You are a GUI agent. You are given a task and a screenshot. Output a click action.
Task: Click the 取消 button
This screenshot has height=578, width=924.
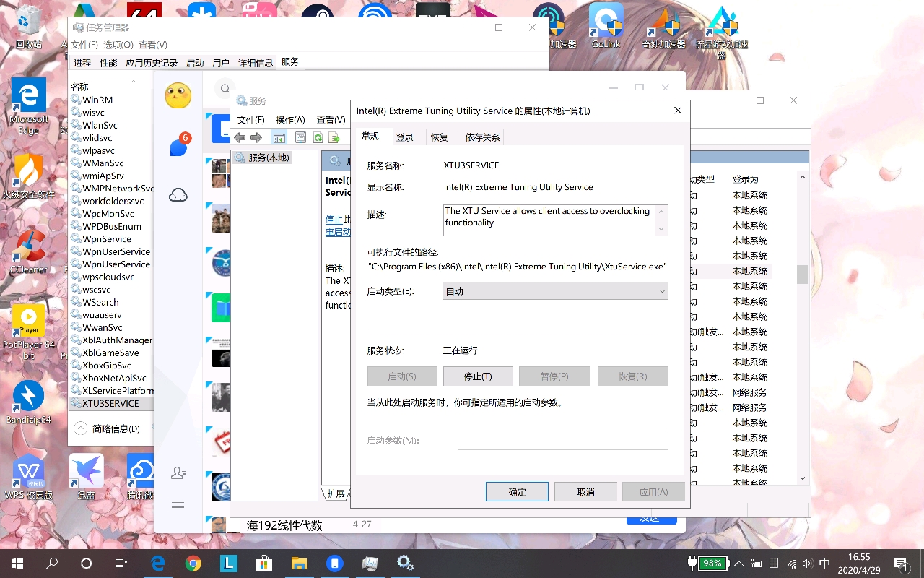pos(585,492)
